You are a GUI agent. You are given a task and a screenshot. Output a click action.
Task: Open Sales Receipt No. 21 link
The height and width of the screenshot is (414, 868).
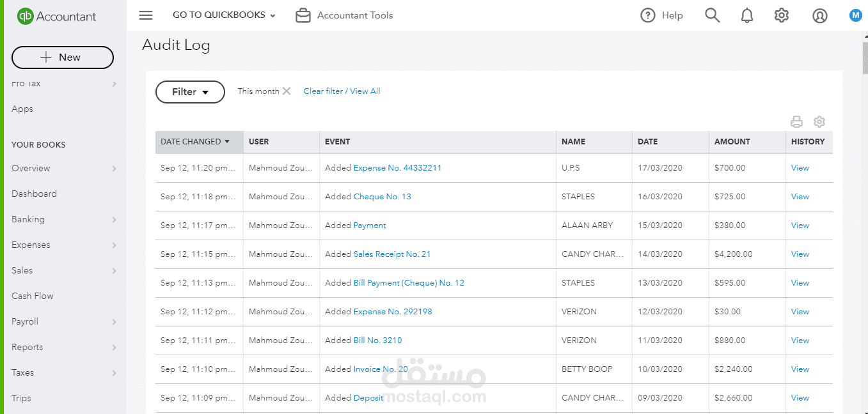392,254
